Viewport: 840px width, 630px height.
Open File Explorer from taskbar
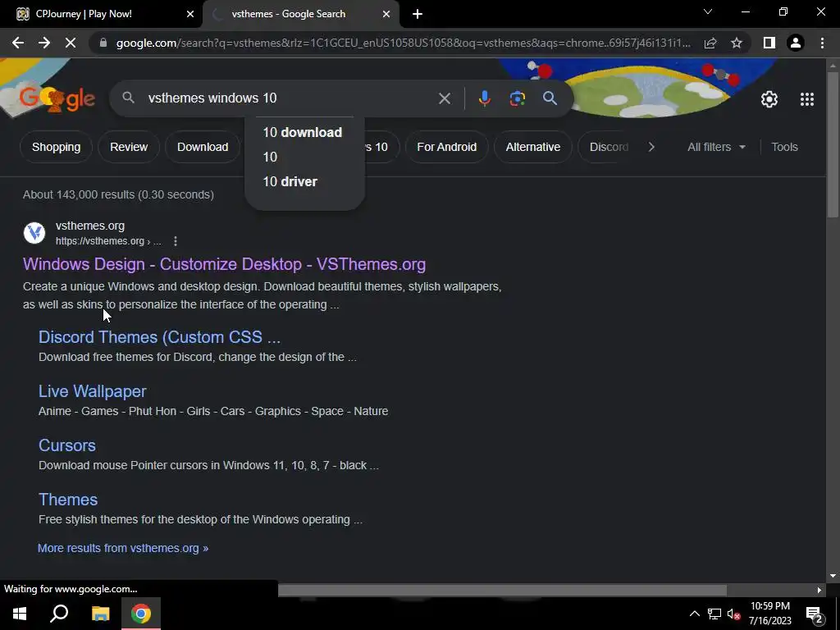click(100, 614)
